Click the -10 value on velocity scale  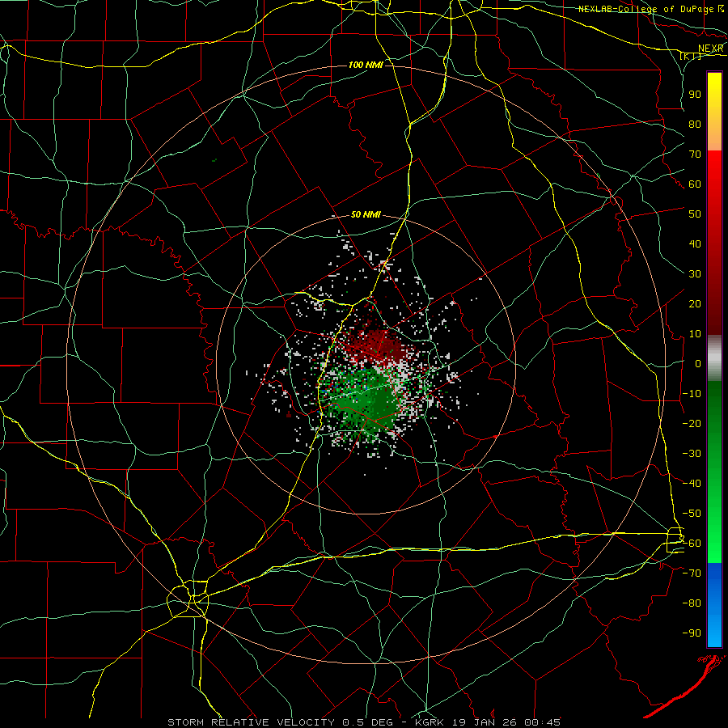tap(692, 394)
